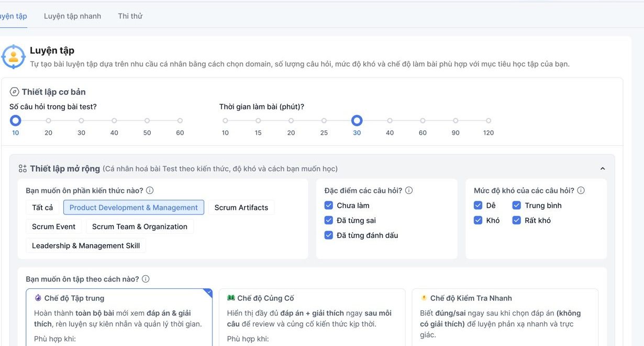
Task: Choose the "Chế độ Củng Cố" mode card
Action: click(312, 317)
